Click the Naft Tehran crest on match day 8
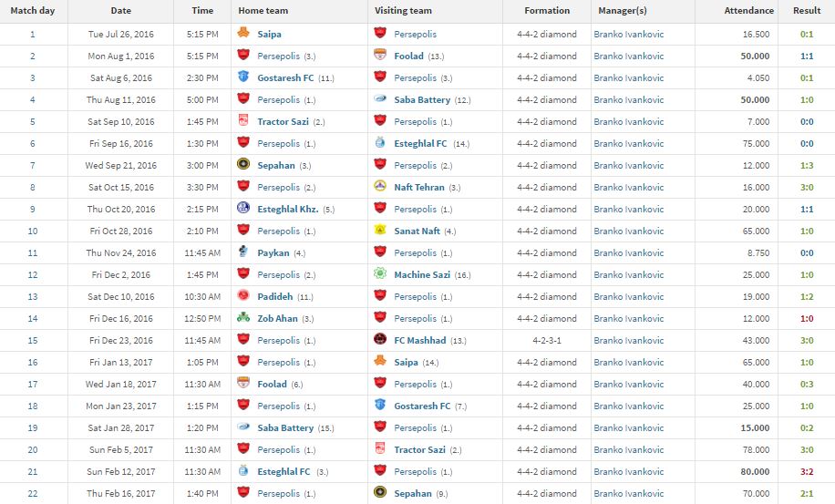Viewport: 835px width, 504px height. tap(380, 186)
